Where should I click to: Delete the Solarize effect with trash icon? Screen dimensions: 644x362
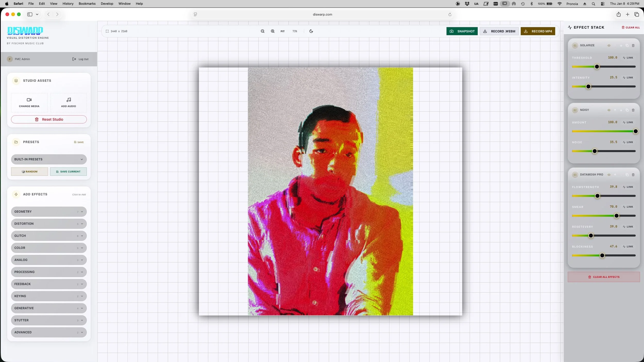[633, 46]
